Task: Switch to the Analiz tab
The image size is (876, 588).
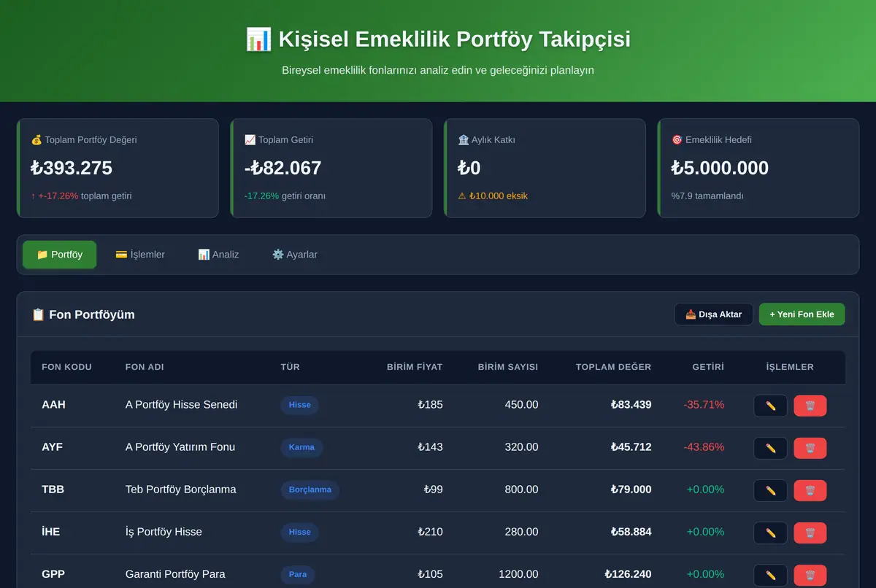Action: coord(218,255)
